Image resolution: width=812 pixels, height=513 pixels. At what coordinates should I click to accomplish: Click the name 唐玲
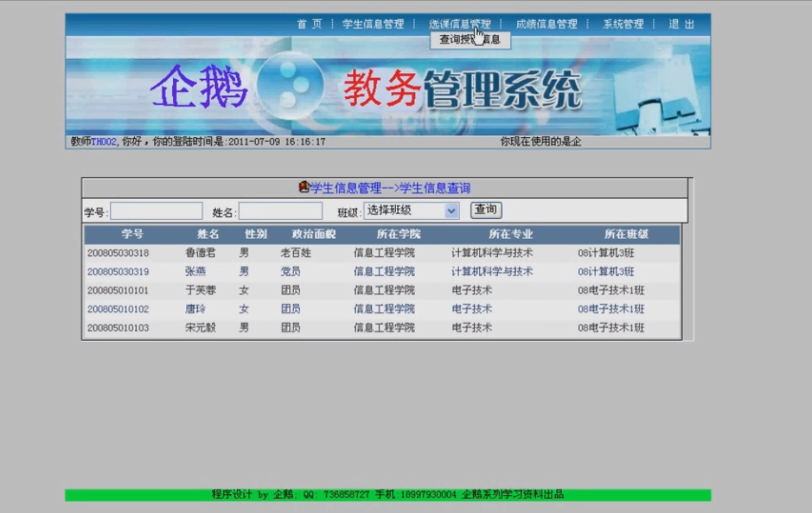click(x=196, y=309)
